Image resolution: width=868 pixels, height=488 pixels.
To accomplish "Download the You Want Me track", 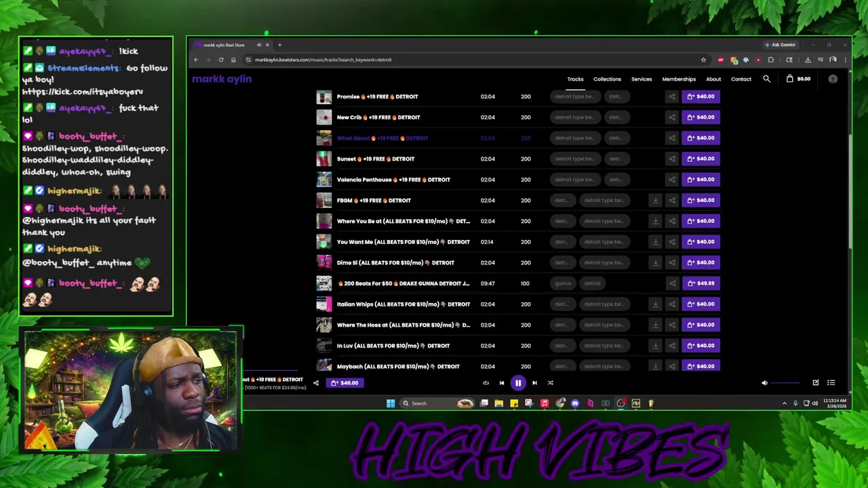I will (x=655, y=242).
